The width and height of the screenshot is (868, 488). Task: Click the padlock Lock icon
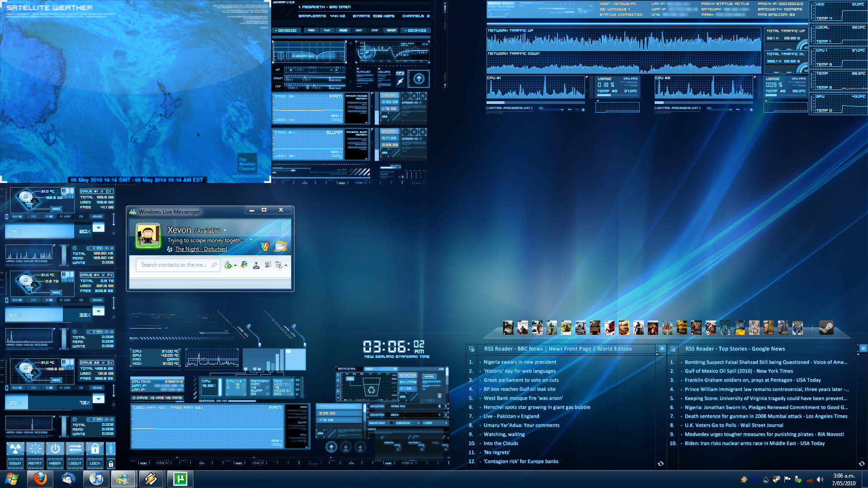tap(94, 449)
